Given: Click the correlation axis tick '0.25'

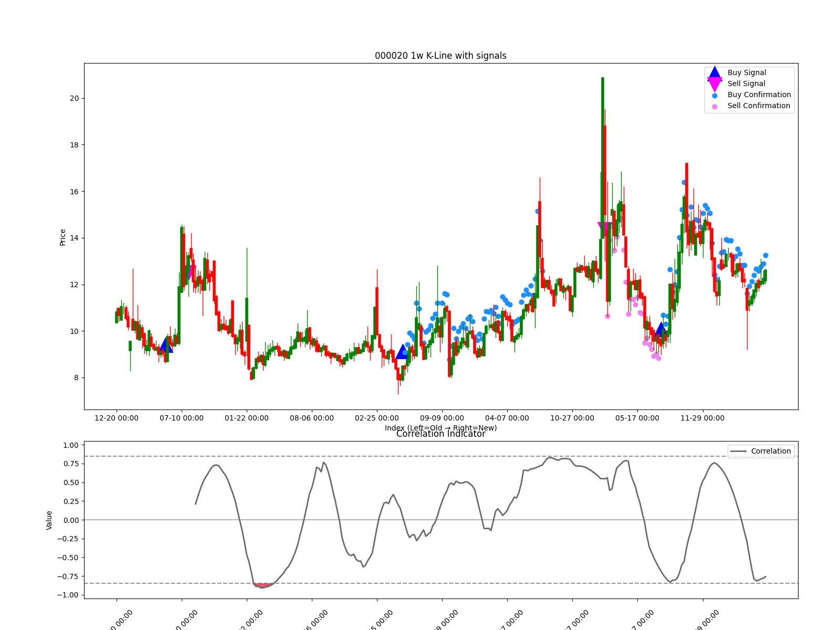Looking at the screenshot, I should coord(70,501).
